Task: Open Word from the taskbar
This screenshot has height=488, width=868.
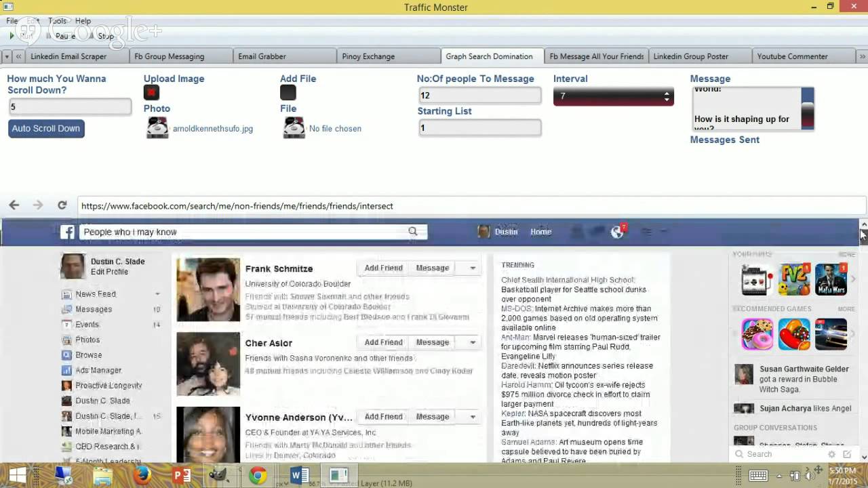Action: (x=299, y=475)
